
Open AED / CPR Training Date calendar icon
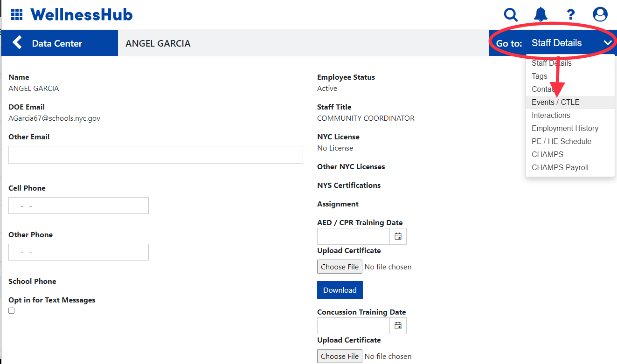tap(398, 236)
